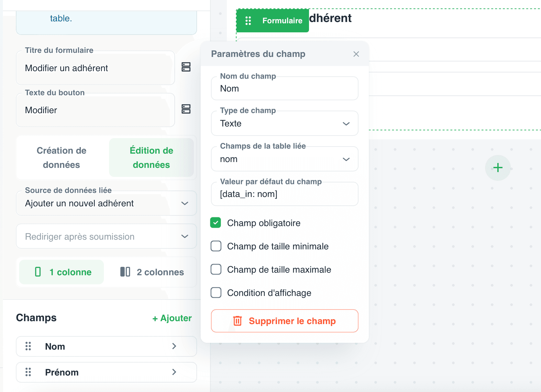Screen dimensions: 541x392
Task: Click the Titre du formulaire input
Action: point(95,68)
